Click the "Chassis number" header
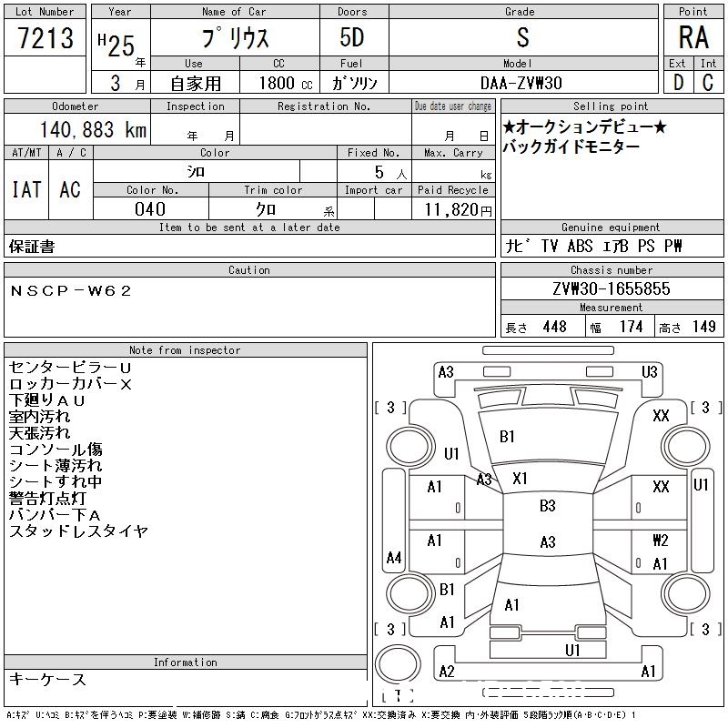Viewport: 728px width, 728px height. click(x=612, y=269)
